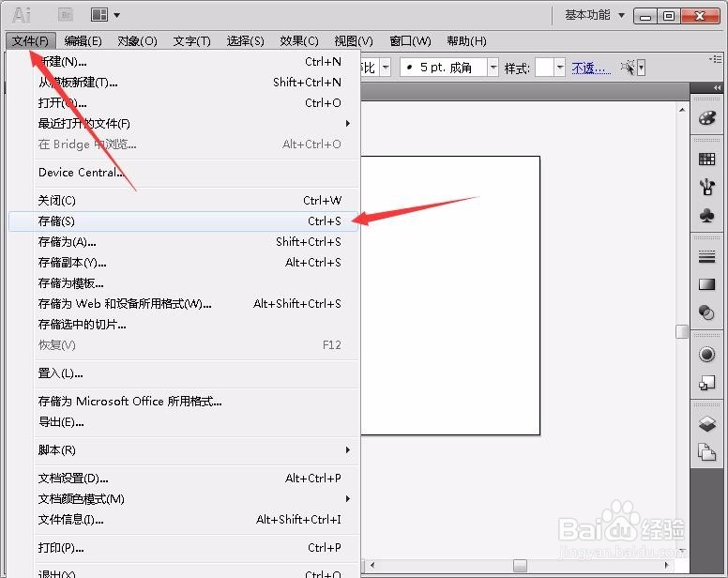Screen dimensions: 728x578
Task: Open the 窗口(W) menu
Action: coord(410,41)
